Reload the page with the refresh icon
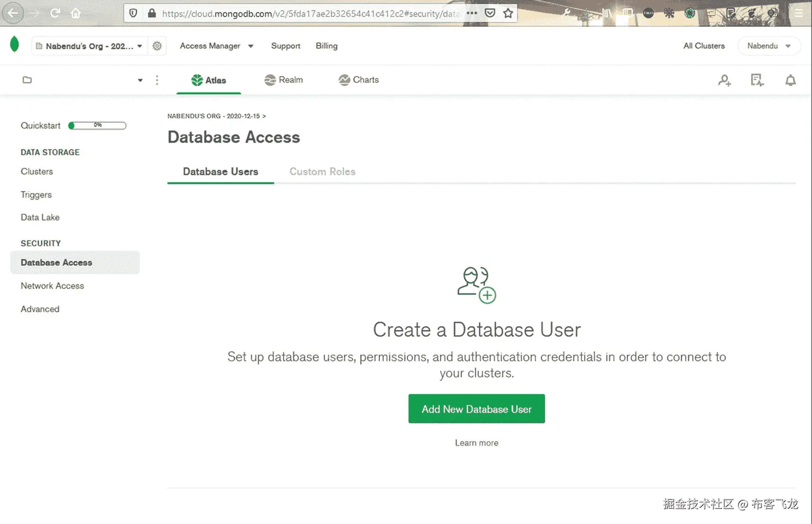This screenshot has height=524, width=812. click(55, 13)
